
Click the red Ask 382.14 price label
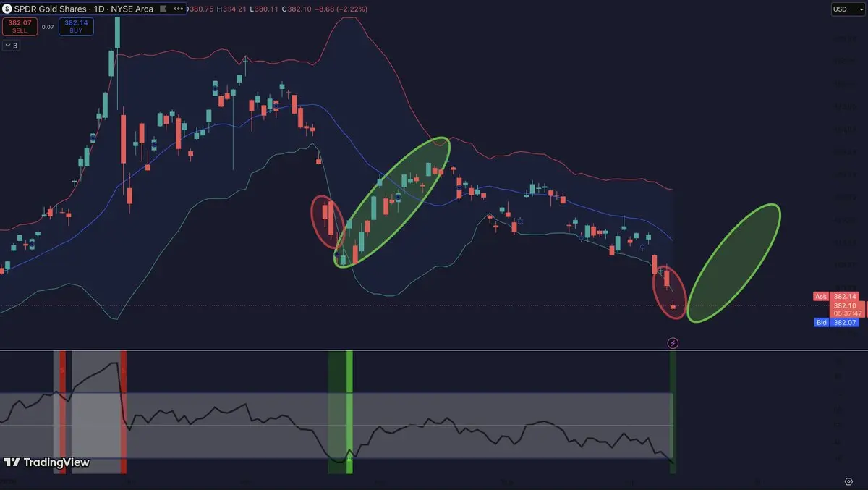click(835, 296)
